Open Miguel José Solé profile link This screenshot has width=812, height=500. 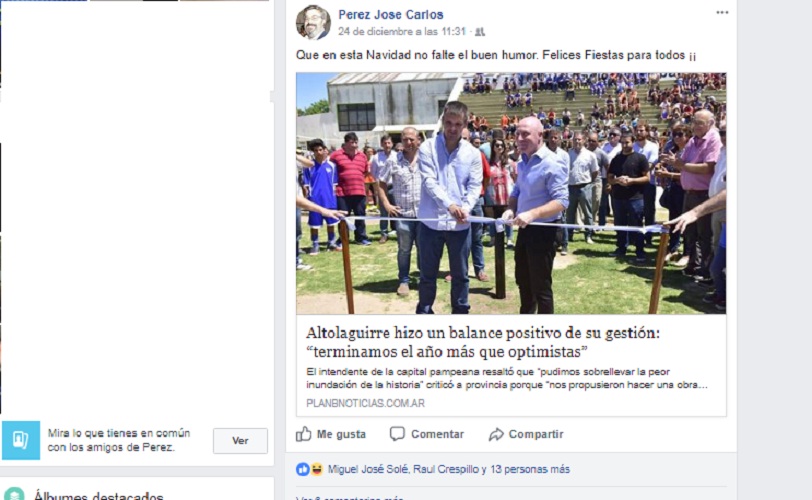[x=368, y=469]
